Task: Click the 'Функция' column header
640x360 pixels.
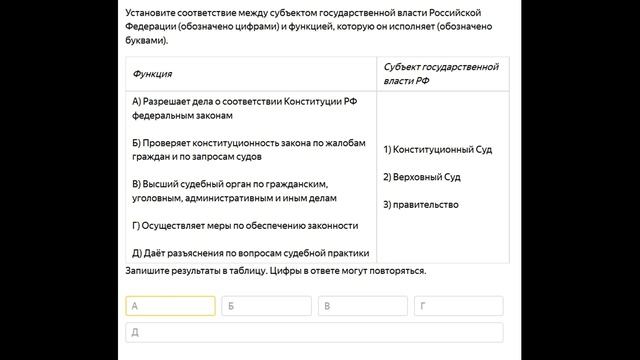Action: click(152, 74)
